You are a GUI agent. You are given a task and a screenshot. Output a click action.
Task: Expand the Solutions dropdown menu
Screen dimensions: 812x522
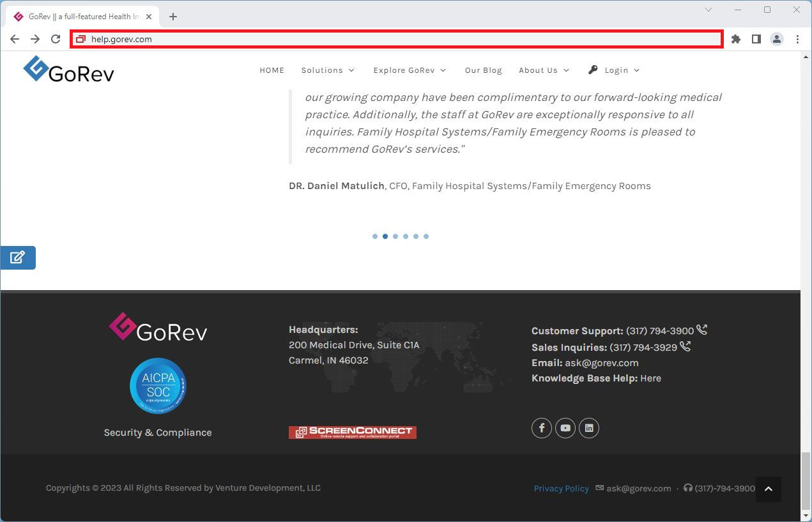pyautogui.click(x=328, y=70)
